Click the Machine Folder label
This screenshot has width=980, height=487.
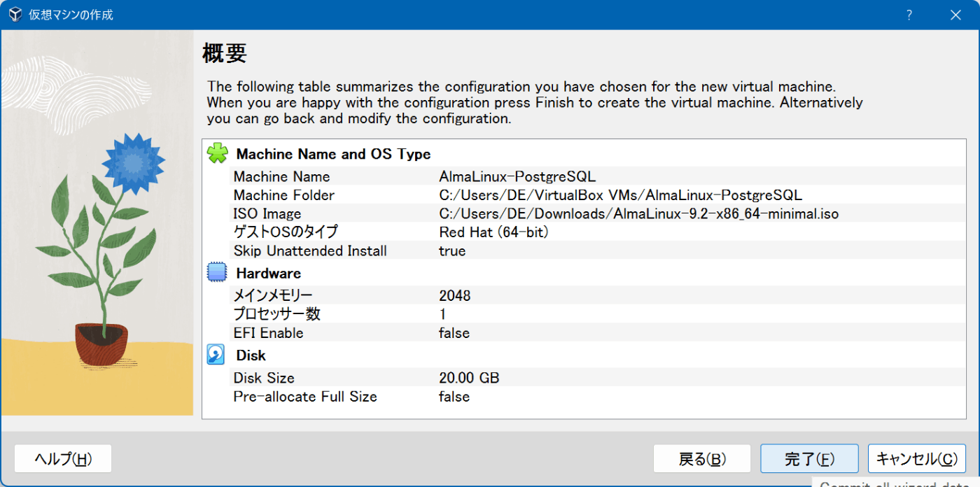click(284, 195)
